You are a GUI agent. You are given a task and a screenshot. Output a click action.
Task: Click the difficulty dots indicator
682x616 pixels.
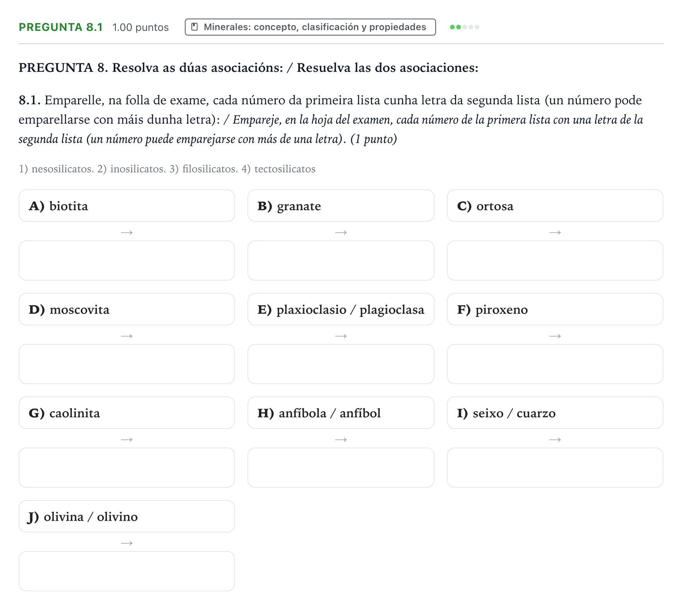tap(464, 27)
